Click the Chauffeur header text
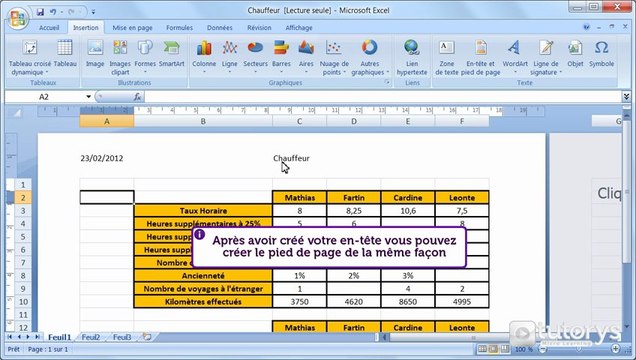Image resolution: width=636 pixels, height=360 pixels. [x=291, y=158]
